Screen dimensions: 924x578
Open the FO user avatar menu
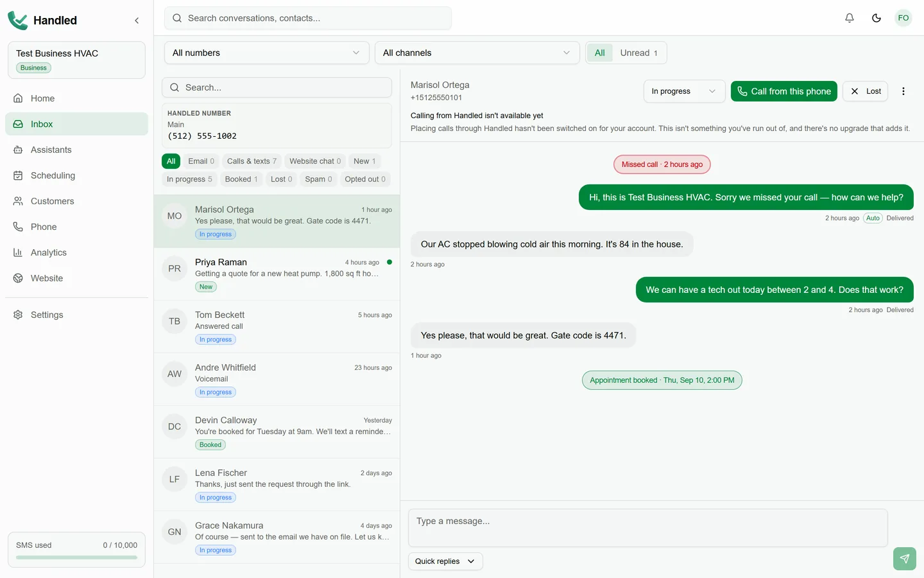point(903,18)
